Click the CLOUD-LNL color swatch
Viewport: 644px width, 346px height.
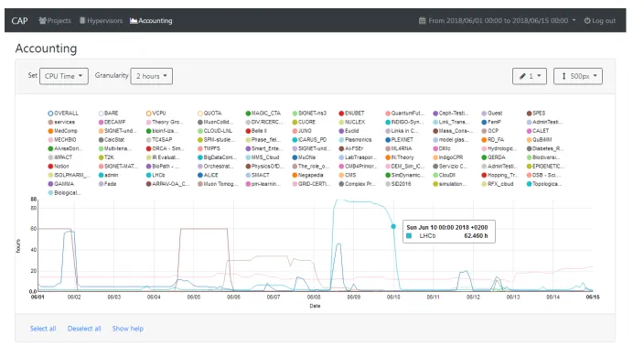point(200,131)
